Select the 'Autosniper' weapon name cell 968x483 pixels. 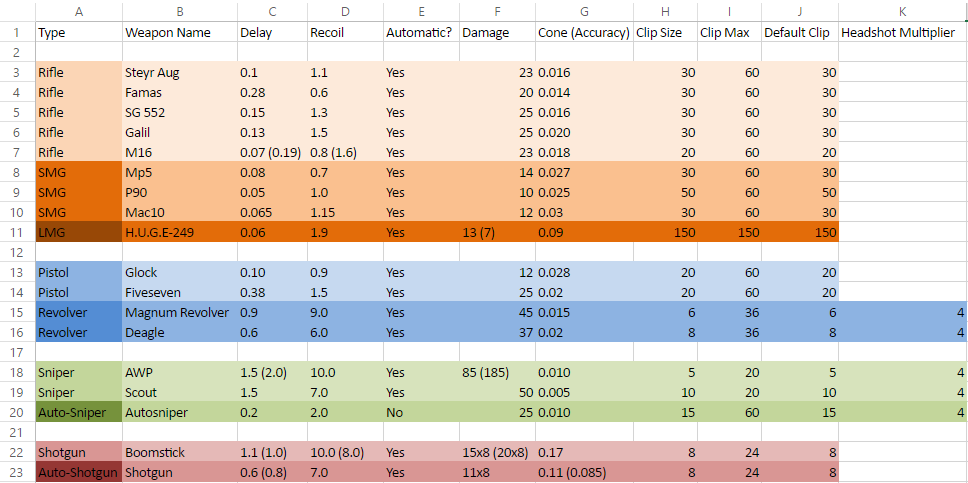180,413
